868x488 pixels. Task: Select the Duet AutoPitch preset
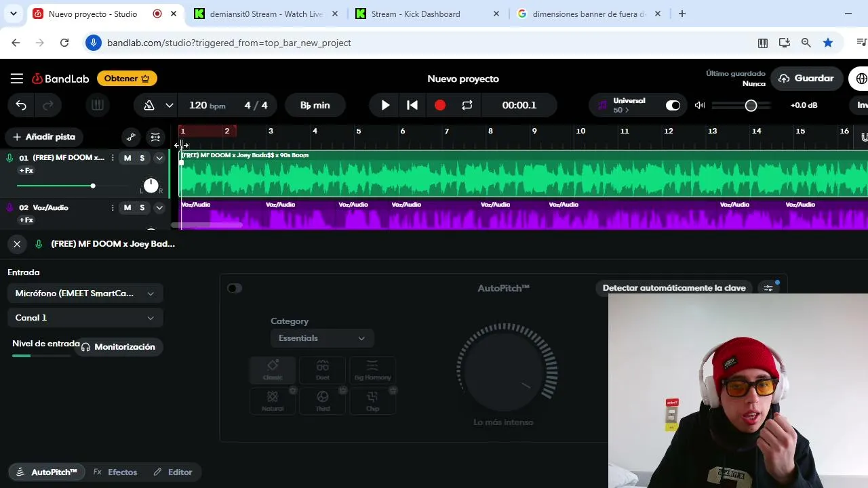(323, 369)
